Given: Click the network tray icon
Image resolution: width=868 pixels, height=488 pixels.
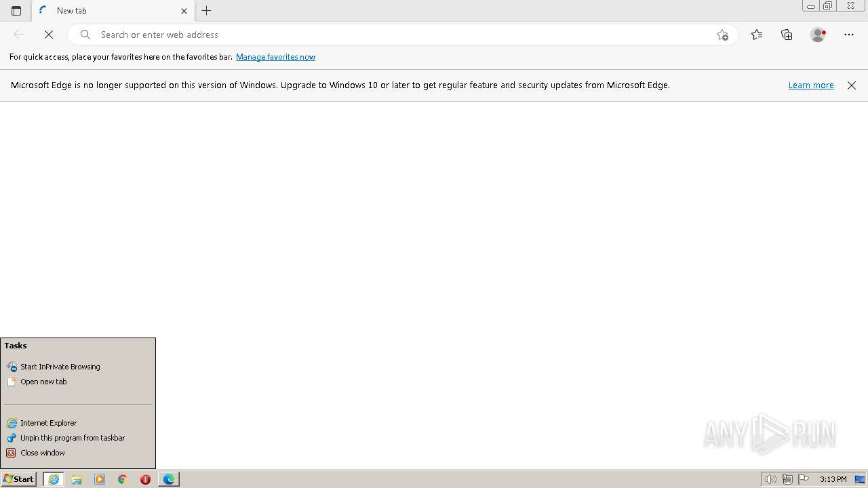Looking at the screenshot, I should [787, 479].
